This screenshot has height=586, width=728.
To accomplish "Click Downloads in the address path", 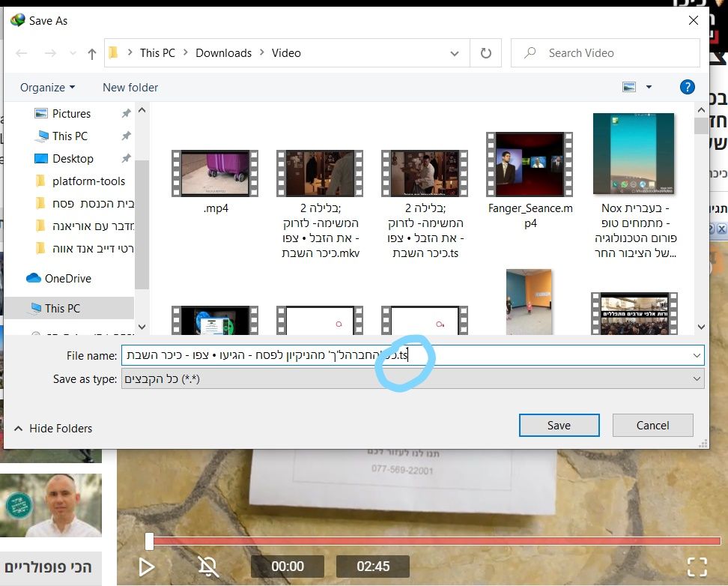I will coord(223,53).
